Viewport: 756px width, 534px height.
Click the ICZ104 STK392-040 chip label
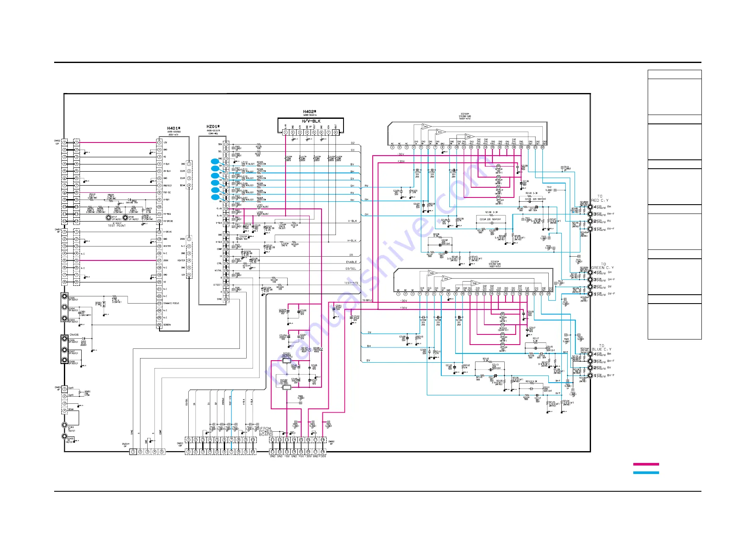465,116
